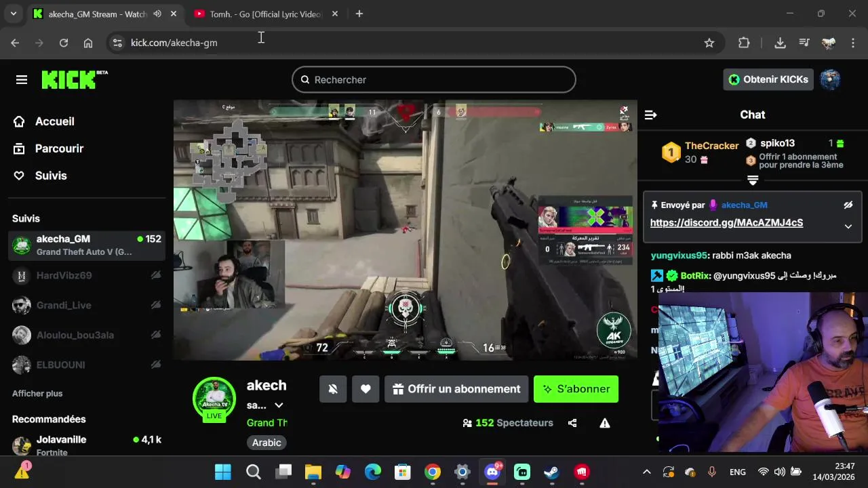The height and width of the screenshot is (488, 868).
Task: Click the Windows Start button
Action: 223,472
